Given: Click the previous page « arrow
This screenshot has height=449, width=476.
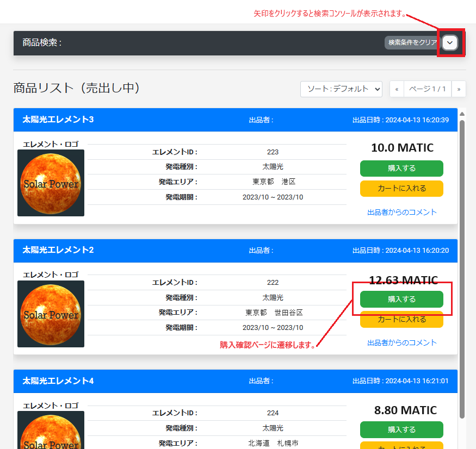Looking at the screenshot, I should coord(396,89).
